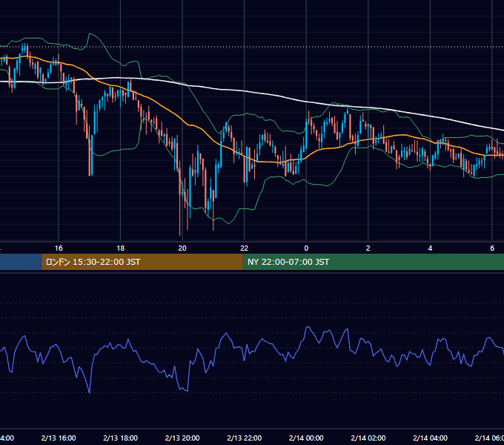Image resolution: width=504 pixels, height=445 pixels.
Task: Click the '4' hour label on the chart axis
Action: click(x=430, y=248)
